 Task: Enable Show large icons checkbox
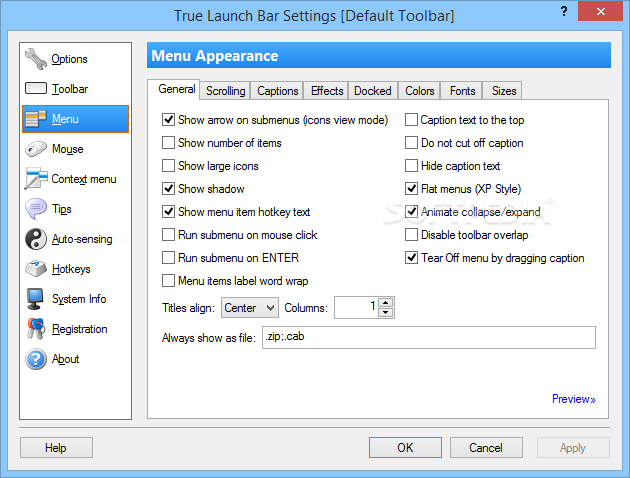168,165
